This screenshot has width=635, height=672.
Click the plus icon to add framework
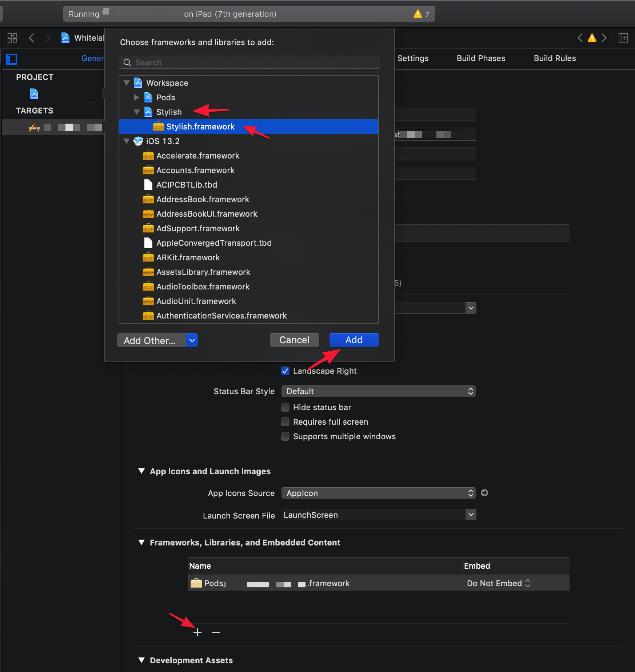click(x=197, y=632)
